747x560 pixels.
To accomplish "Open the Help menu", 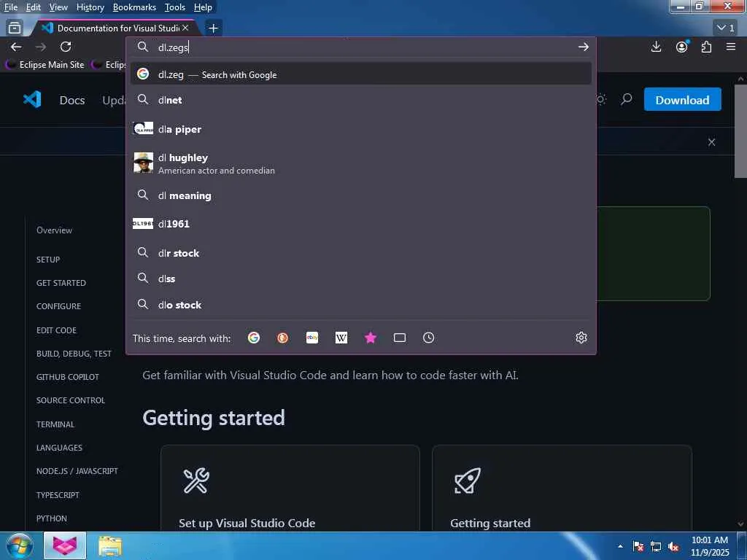I will 203,7.
